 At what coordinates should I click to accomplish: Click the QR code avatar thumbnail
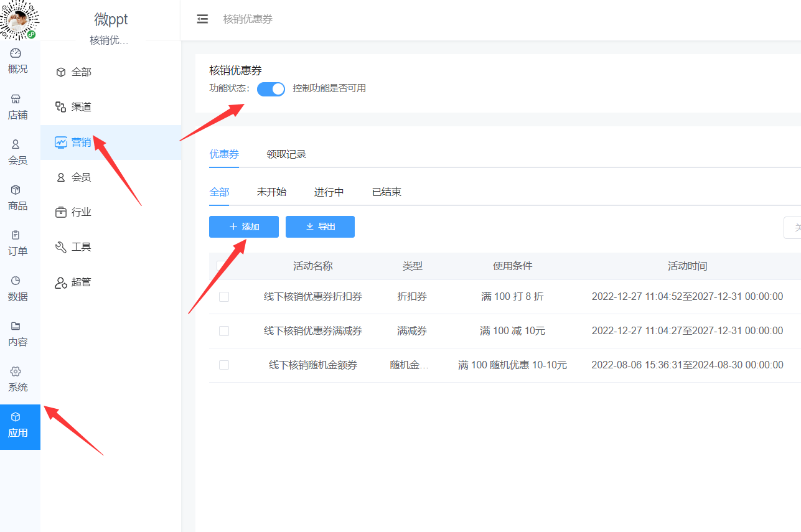tap(19, 20)
